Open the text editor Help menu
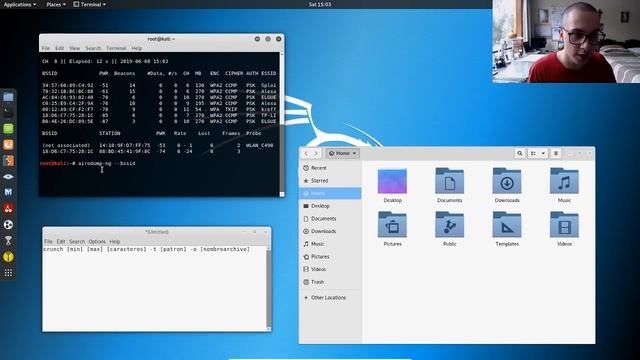The width and height of the screenshot is (640, 360). (115, 242)
